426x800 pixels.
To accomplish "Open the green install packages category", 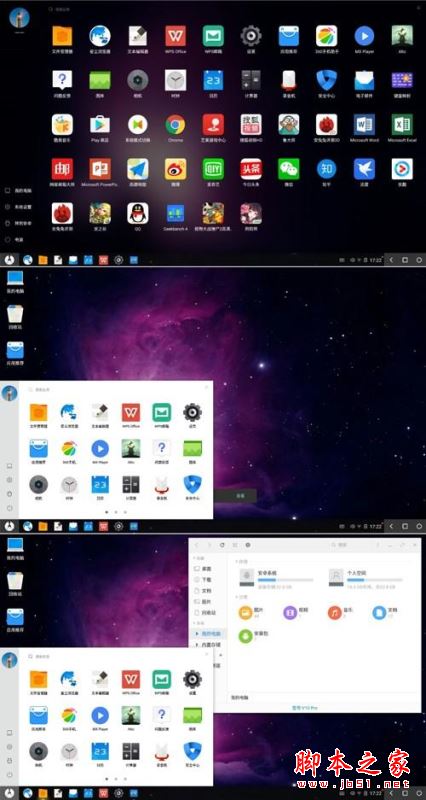I will (x=245, y=636).
